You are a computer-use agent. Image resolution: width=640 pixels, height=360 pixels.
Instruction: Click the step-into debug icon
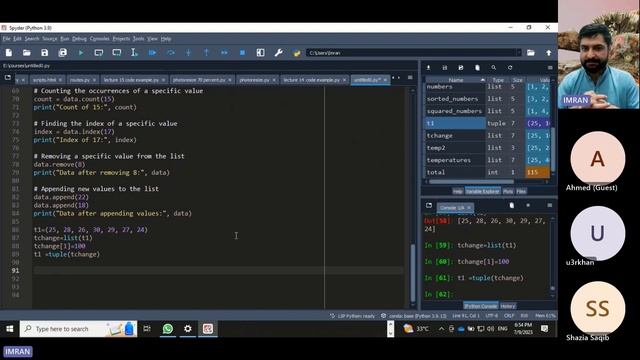pos(188,53)
